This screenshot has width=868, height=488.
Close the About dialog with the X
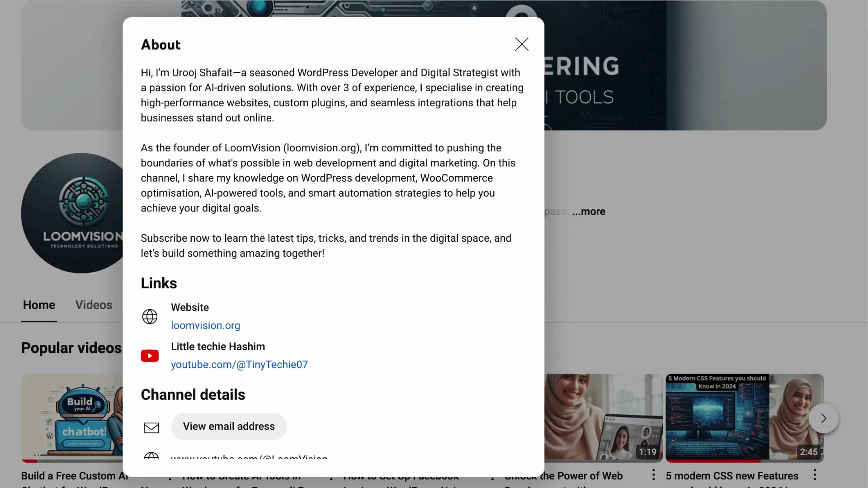pyautogui.click(x=522, y=44)
